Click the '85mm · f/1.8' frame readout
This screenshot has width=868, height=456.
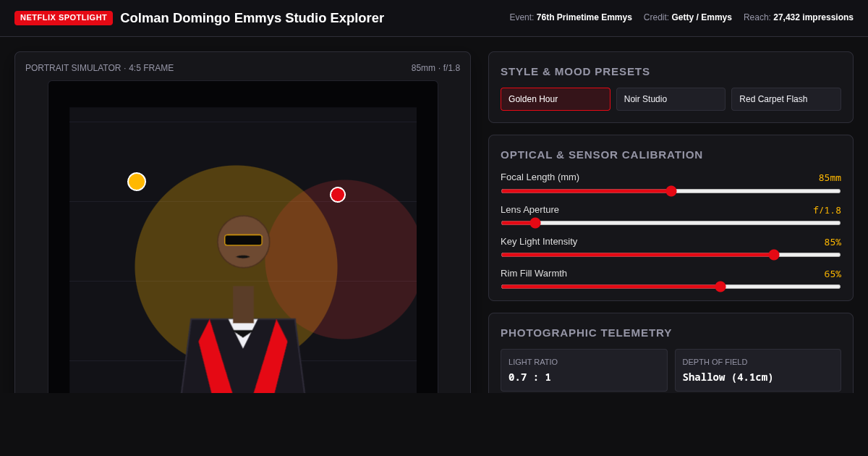tap(435, 68)
